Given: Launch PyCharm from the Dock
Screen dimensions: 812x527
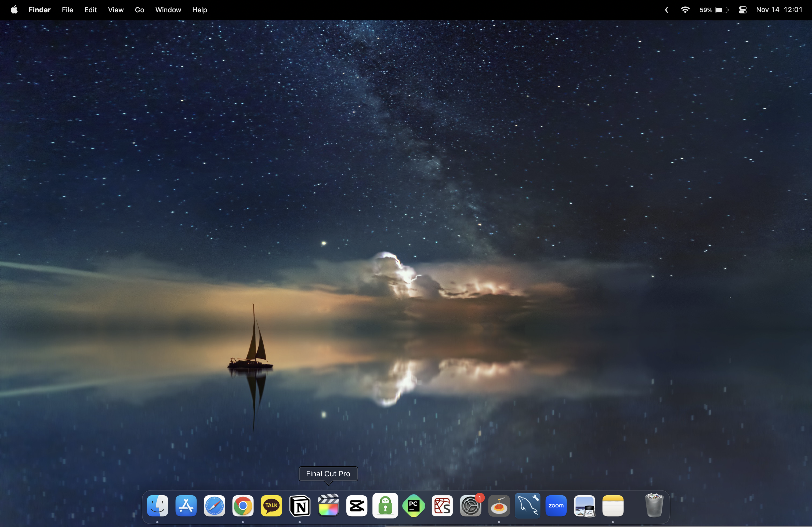Looking at the screenshot, I should click(414, 506).
